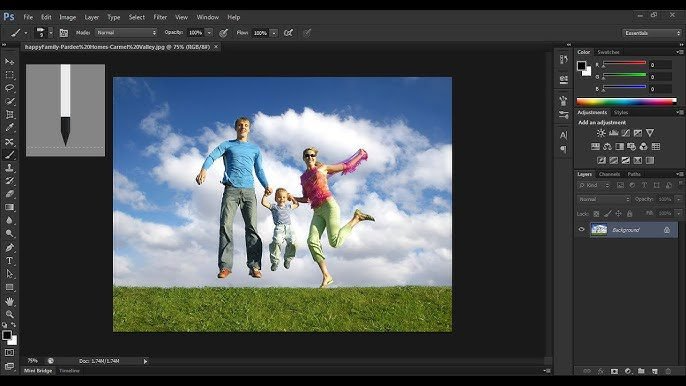Open the History panel icon
Screen dimensions: 686x386
pyautogui.click(x=564, y=59)
